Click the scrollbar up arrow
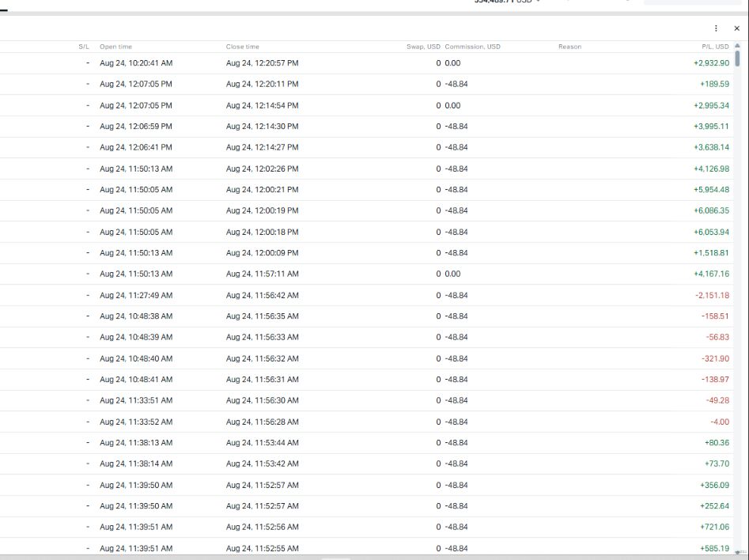The height and width of the screenshot is (560, 749). [x=737, y=46]
